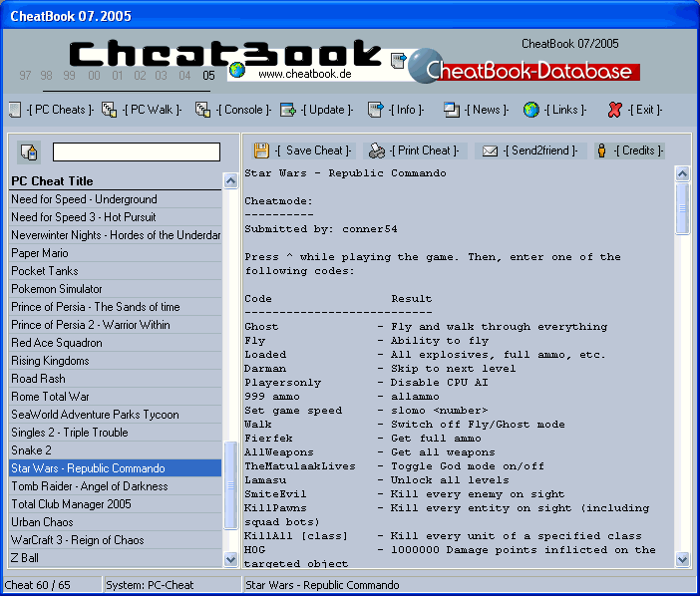Click the Credits button label
The height and width of the screenshot is (596, 700).
click(x=638, y=150)
